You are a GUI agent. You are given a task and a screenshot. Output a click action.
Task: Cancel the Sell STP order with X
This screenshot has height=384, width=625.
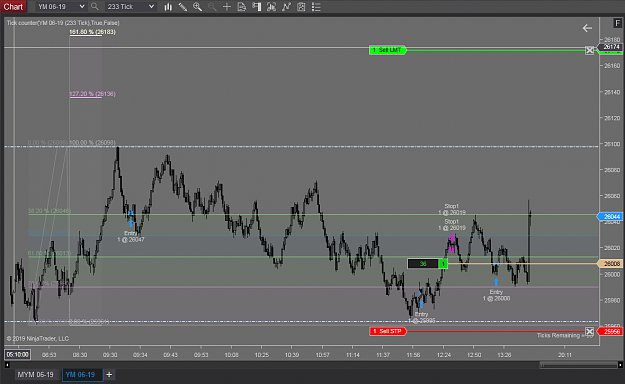[x=590, y=331]
